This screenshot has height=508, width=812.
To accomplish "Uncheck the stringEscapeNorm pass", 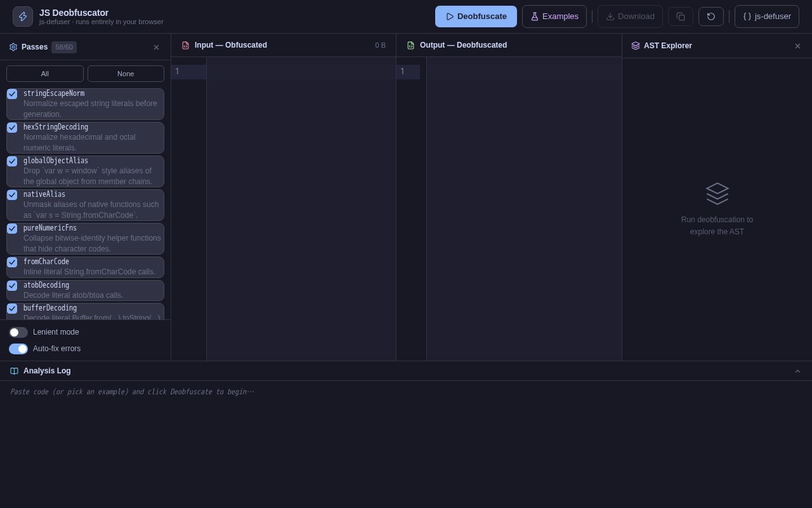I will pos(12,94).
